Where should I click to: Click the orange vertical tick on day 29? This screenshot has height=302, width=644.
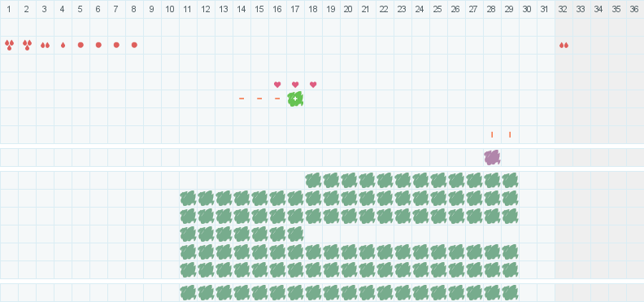tap(510, 134)
